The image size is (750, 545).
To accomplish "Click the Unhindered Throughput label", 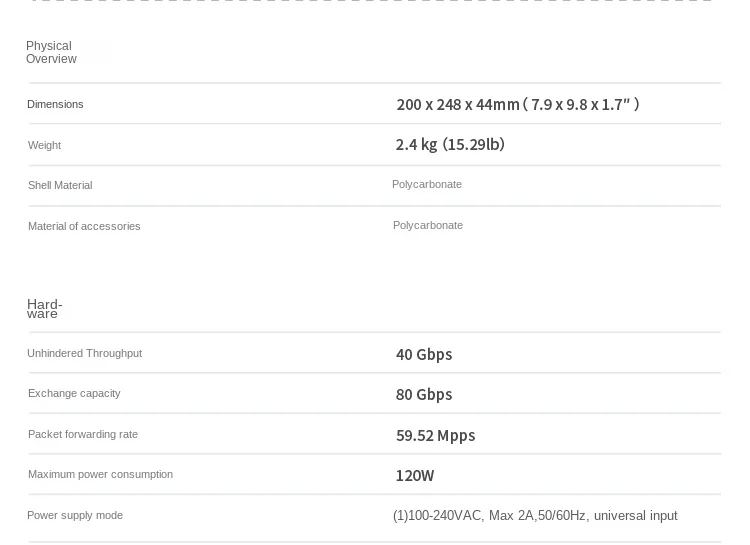I will (x=84, y=353).
